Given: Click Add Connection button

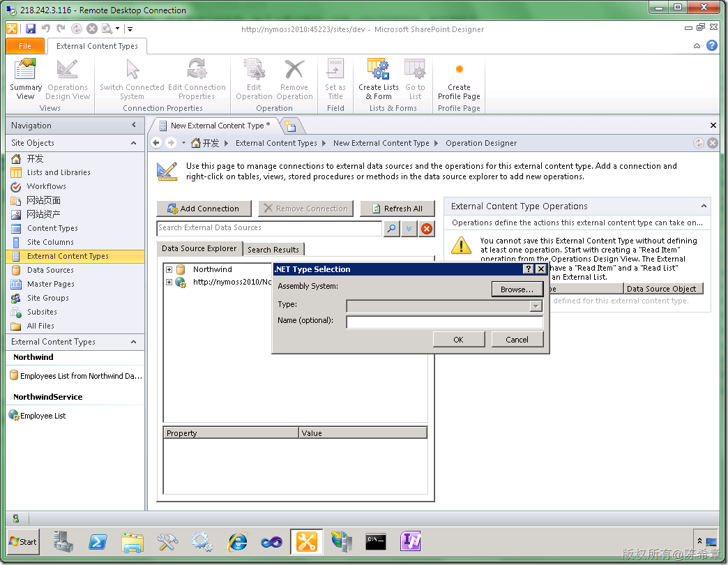Looking at the screenshot, I should (204, 209).
